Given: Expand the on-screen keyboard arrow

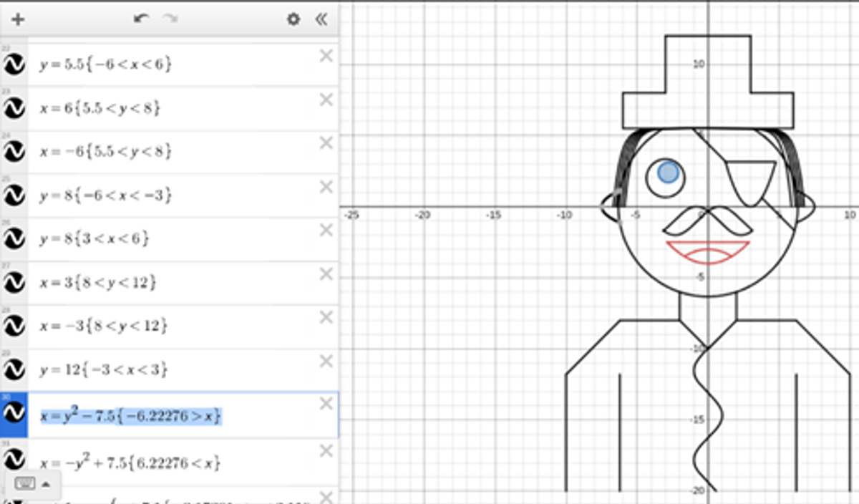Looking at the screenshot, I should coord(46,484).
